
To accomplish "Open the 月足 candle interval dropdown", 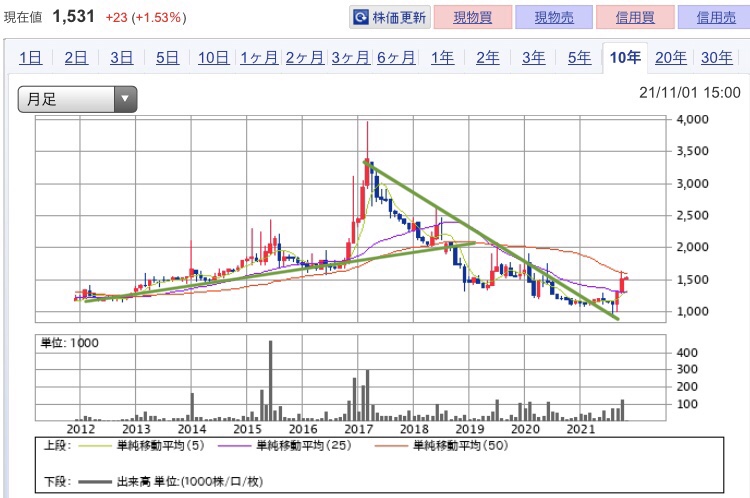I will (77, 100).
